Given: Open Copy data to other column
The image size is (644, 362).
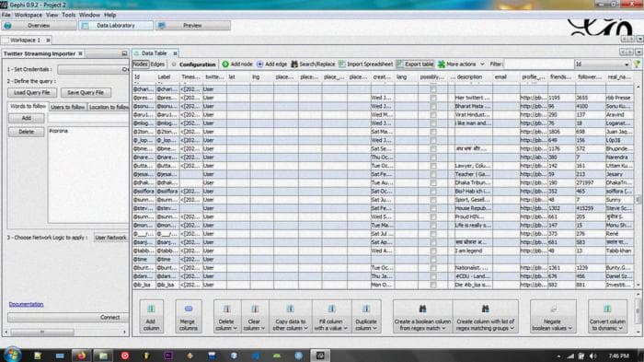Looking at the screenshot, I should pyautogui.click(x=290, y=316).
